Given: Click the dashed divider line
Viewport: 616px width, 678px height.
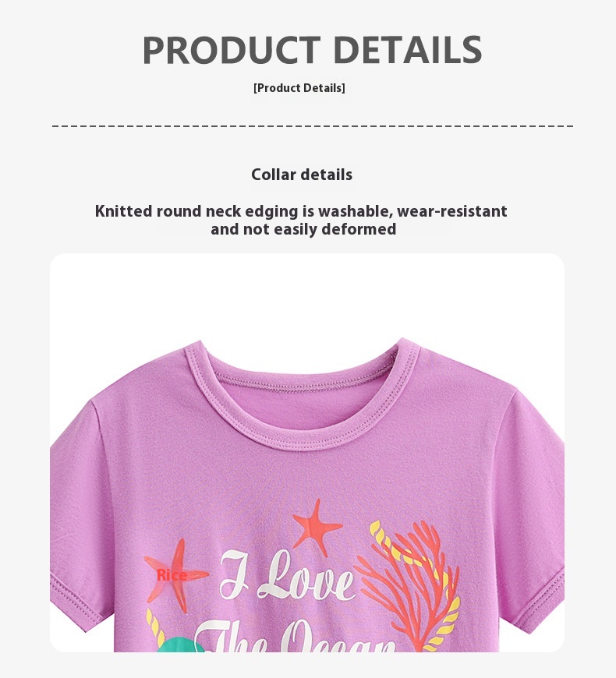Looking at the screenshot, I should click(x=313, y=126).
